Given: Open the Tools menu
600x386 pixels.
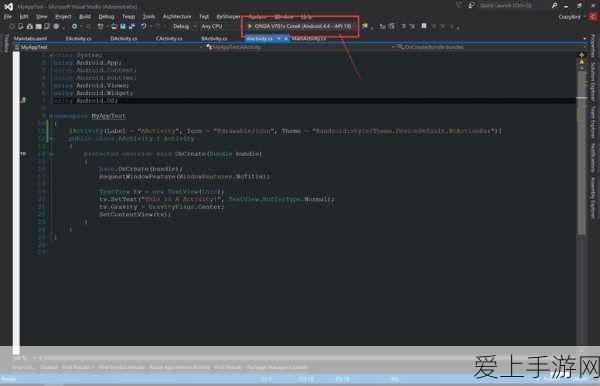Looking at the screenshot, I should [x=149, y=16].
